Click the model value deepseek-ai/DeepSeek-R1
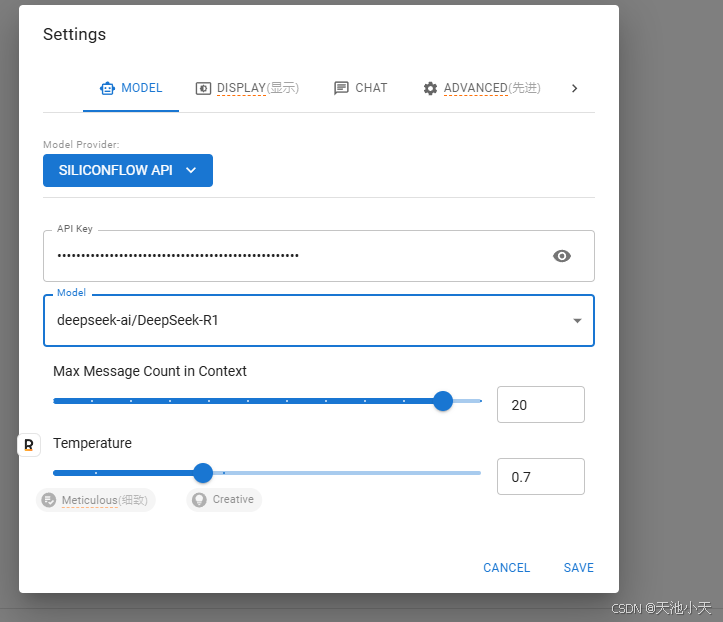Viewport: 723px width, 622px height. point(137,320)
